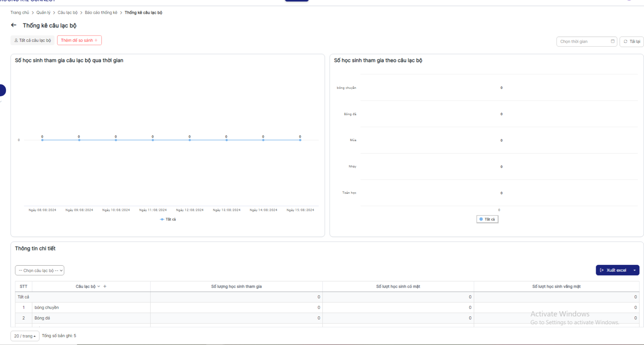Select the Bóng đá row in table

tap(327, 318)
